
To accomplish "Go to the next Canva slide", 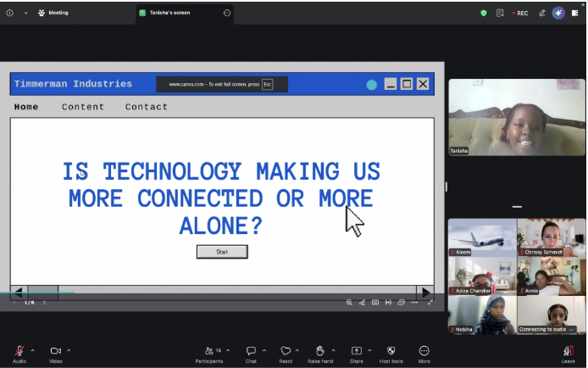I will point(44,303).
